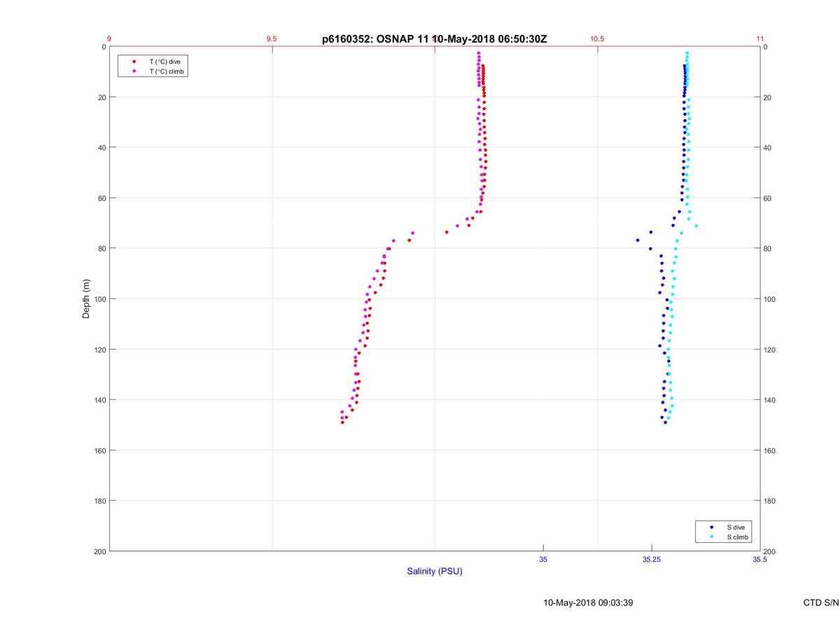
Task: Click the '60' depth tick on right axis
Action: pos(768,198)
